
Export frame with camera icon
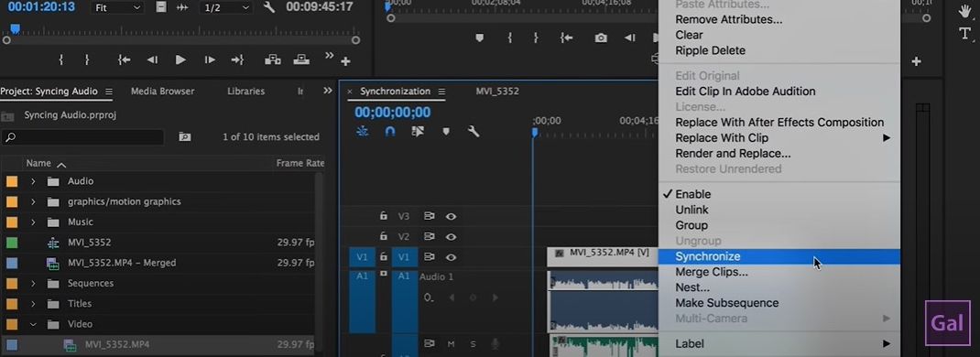coord(601,38)
